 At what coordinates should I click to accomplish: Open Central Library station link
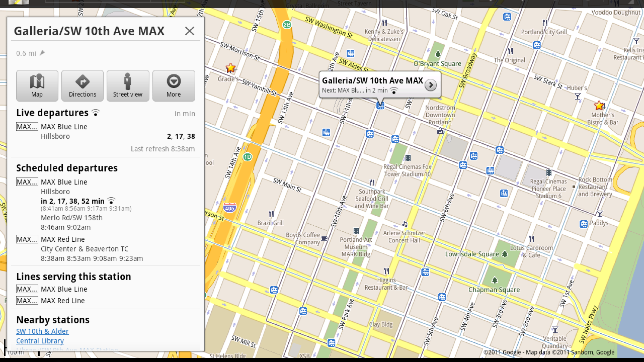(40, 341)
